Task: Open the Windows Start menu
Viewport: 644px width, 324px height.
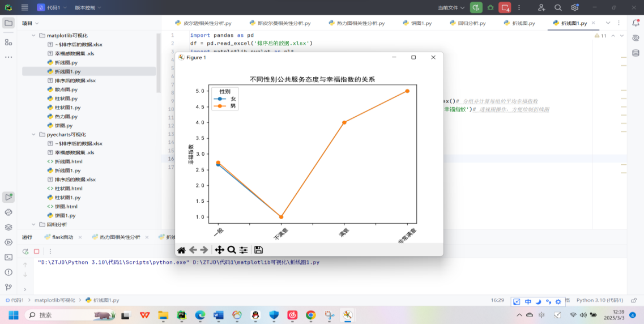Action: point(14,315)
